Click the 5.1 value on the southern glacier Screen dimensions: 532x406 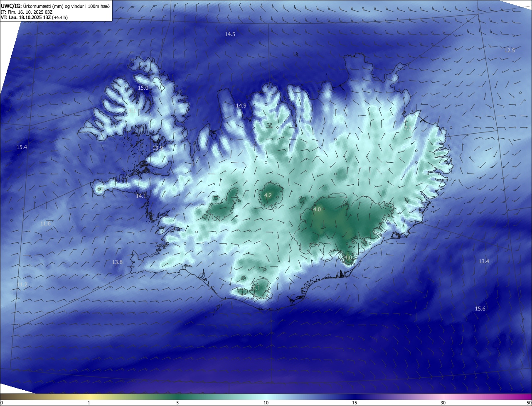pos(256,288)
